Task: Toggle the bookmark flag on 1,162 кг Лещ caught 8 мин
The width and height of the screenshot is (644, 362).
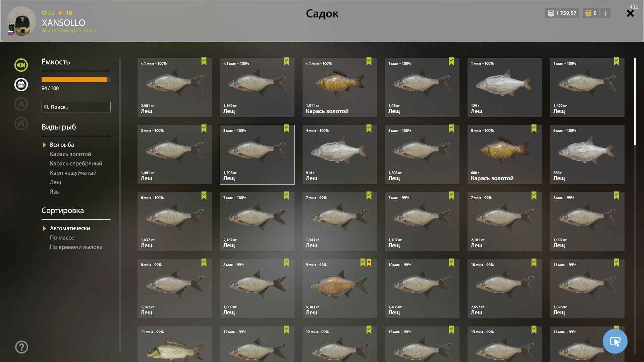Action: click(204, 263)
